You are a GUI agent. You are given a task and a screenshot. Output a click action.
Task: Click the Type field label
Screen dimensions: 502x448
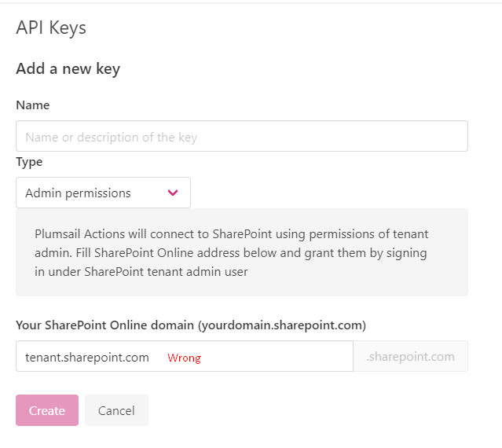[x=29, y=162]
